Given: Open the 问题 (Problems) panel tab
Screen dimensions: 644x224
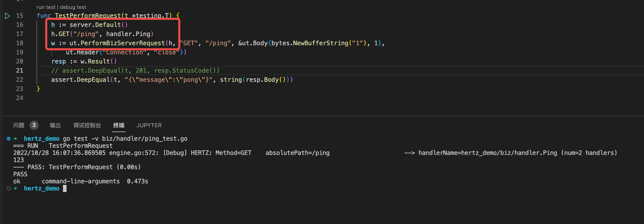Looking at the screenshot, I should [x=19, y=125].
